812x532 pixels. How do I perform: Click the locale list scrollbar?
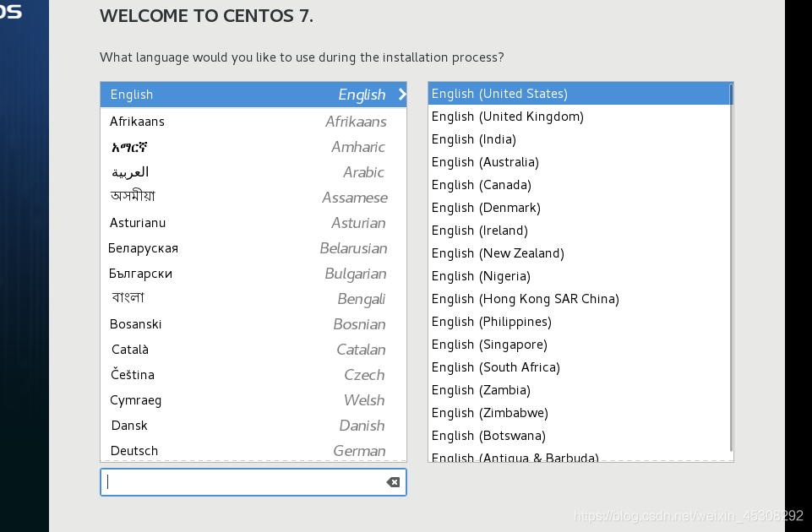pyautogui.click(x=731, y=268)
